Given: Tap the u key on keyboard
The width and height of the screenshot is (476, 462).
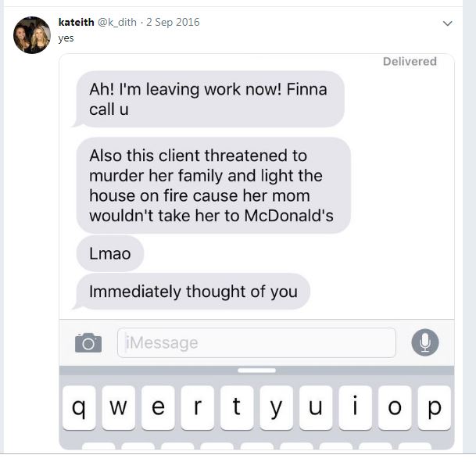Looking at the screenshot, I should coord(316,407).
